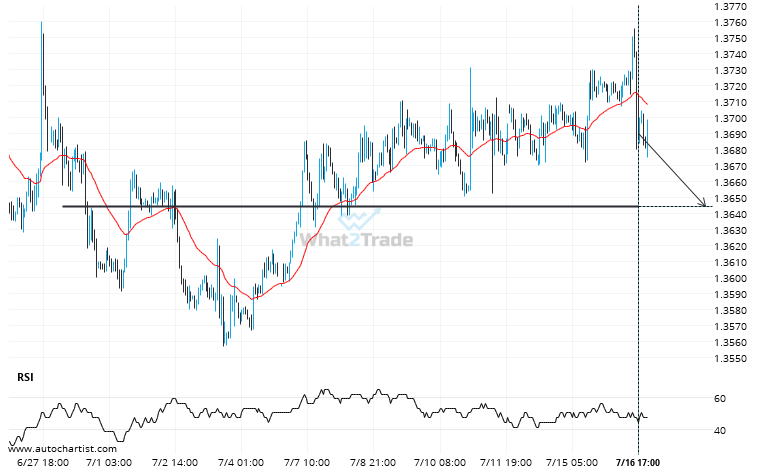Click the 1.3730 price label
The width and height of the screenshot is (760, 475).
[730, 70]
